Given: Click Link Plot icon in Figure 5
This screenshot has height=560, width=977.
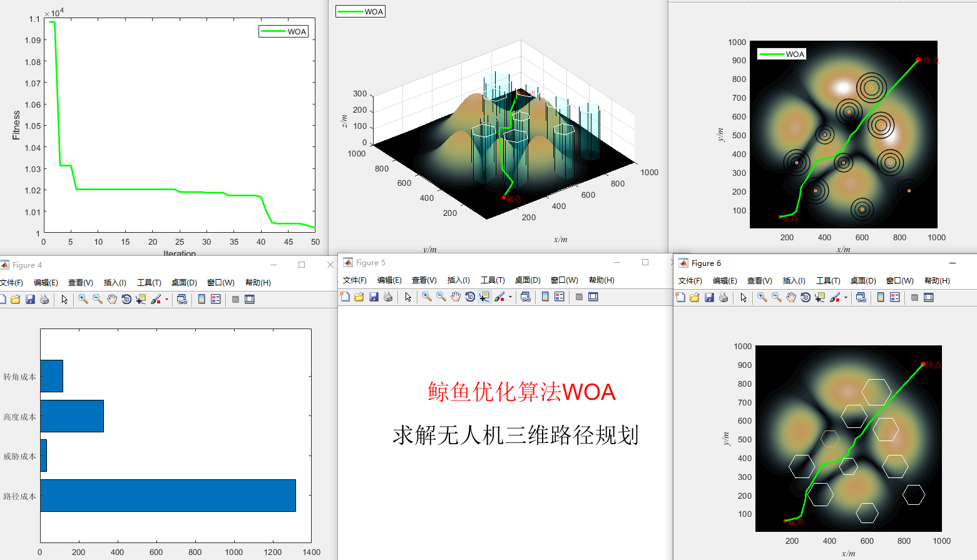Looking at the screenshot, I should [x=526, y=297].
